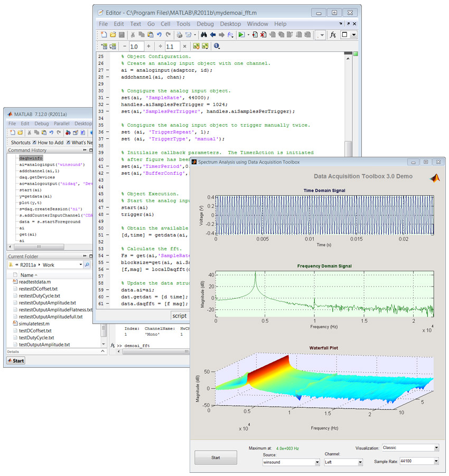This screenshot has height=476, width=449.
Task: Open Tools menu in Editor window
Action: tap(183, 24)
